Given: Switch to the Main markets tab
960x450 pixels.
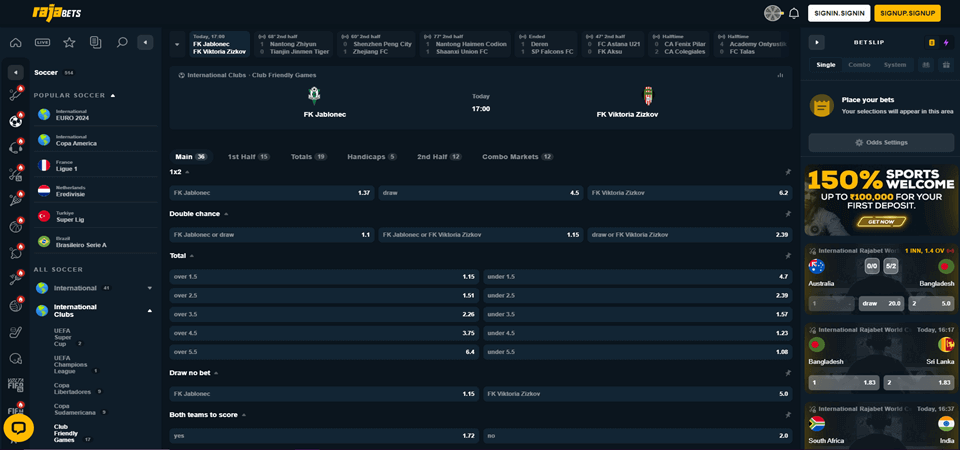Looking at the screenshot, I should pyautogui.click(x=190, y=157).
